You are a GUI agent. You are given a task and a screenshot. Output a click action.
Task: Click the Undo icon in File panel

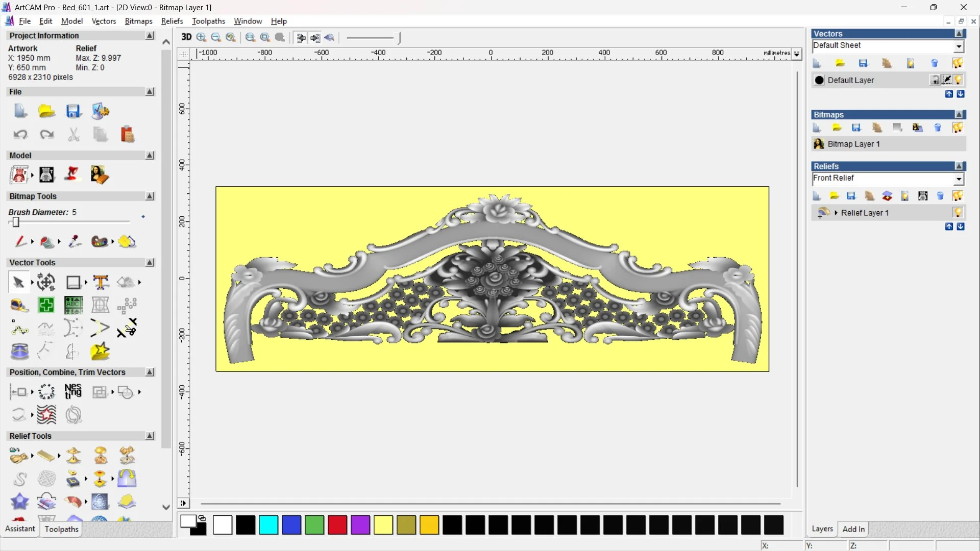coord(20,135)
